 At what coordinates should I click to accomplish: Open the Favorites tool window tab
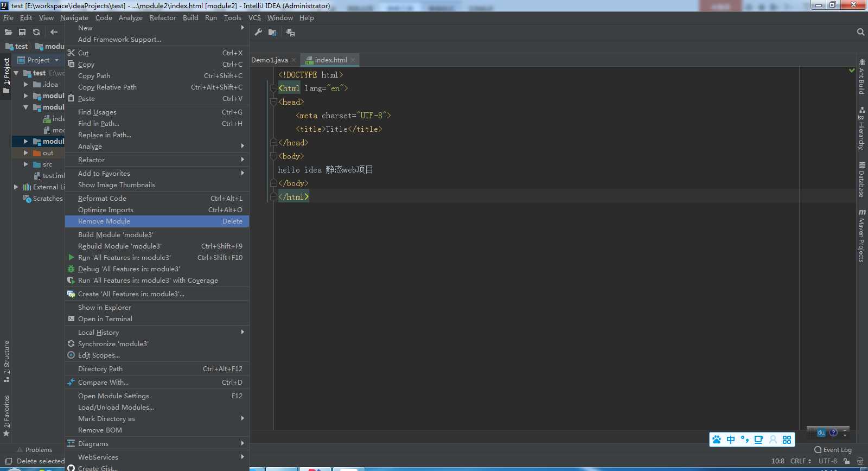coord(6,416)
